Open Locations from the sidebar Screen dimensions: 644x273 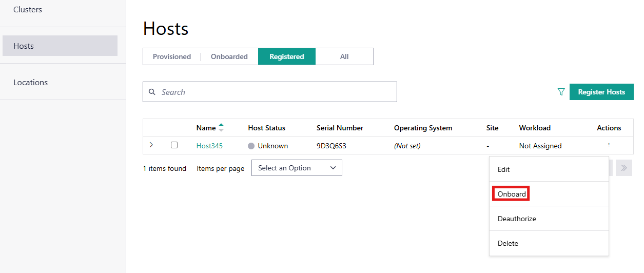[30, 82]
